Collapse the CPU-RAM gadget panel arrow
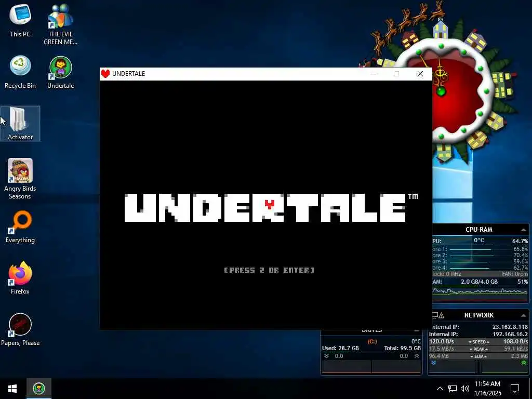 click(524, 230)
